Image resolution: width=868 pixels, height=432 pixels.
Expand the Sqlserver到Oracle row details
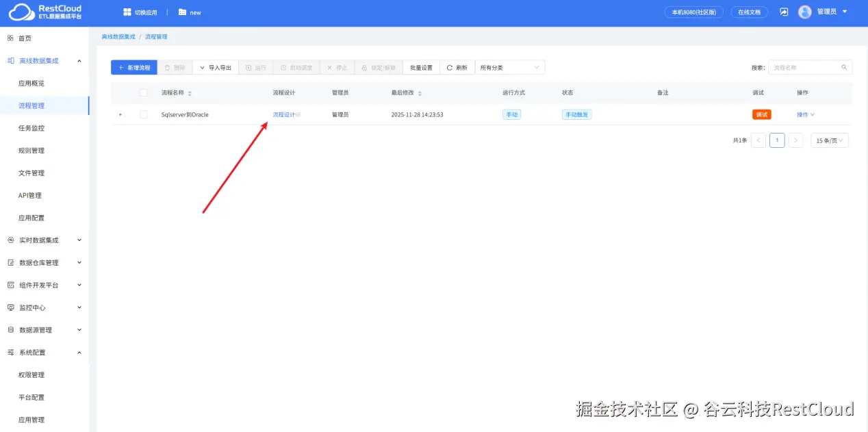click(x=120, y=114)
